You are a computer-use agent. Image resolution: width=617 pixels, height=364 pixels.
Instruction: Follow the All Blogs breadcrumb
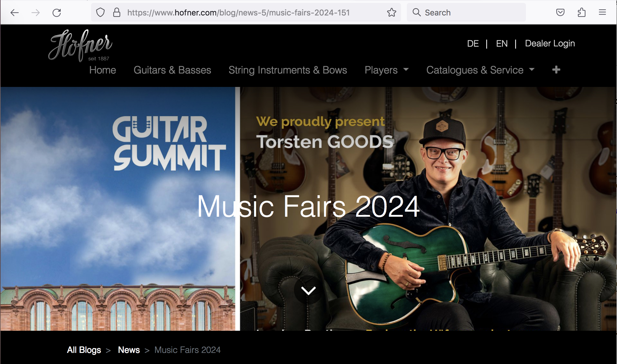84,350
